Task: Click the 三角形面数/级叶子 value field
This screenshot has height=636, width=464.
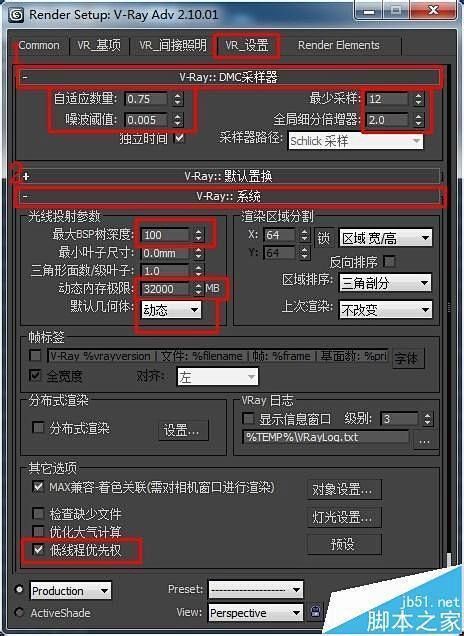Action: pos(165,271)
